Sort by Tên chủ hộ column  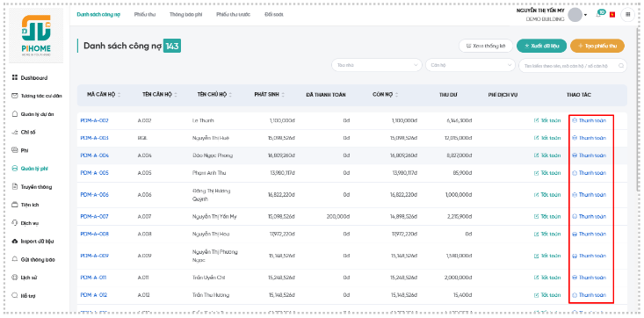230,95
